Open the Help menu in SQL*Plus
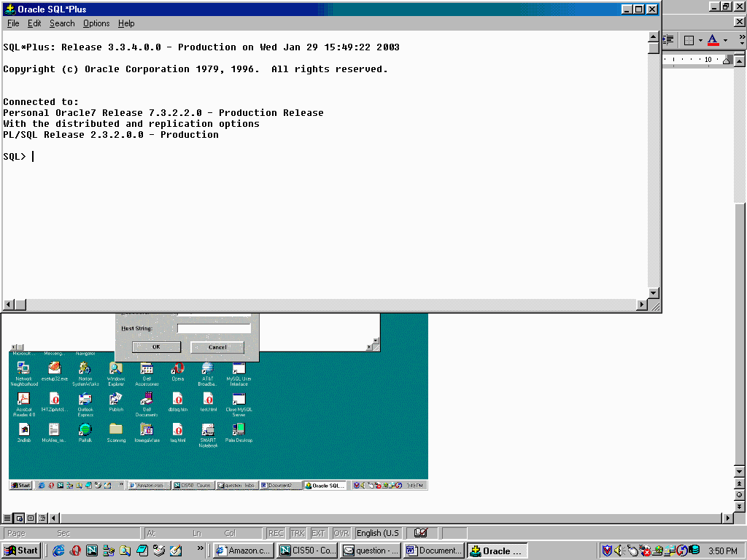The width and height of the screenshot is (747, 560). 126,23
